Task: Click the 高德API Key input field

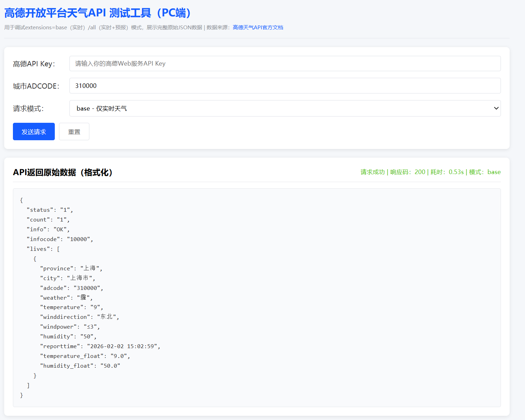Action: pyautogui.click(x=285, y=63)
